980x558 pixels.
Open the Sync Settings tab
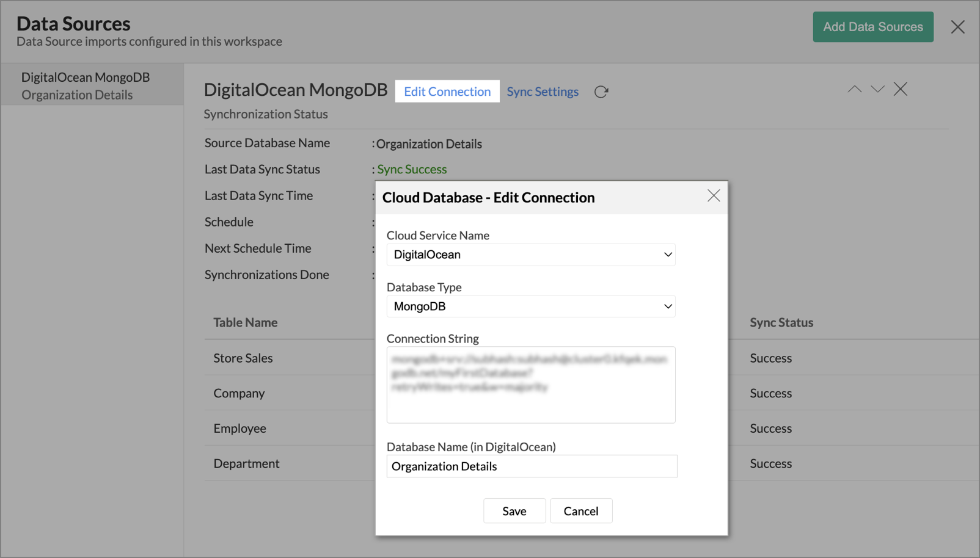tap(542, 92)
